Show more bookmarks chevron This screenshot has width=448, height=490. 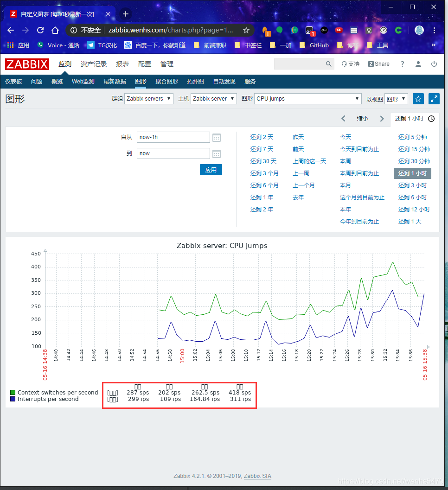coord(433,45)
